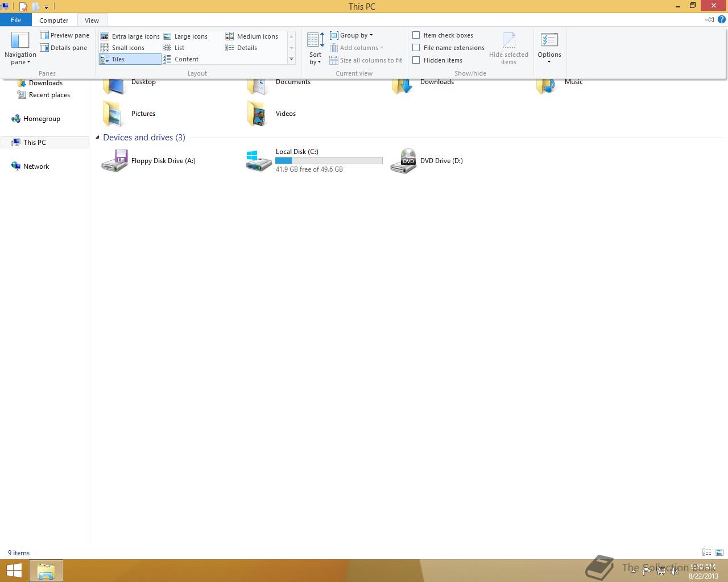728x582 pixels.
Task: Open the Navigation pane dropdown
Action: tap(20, 48)
